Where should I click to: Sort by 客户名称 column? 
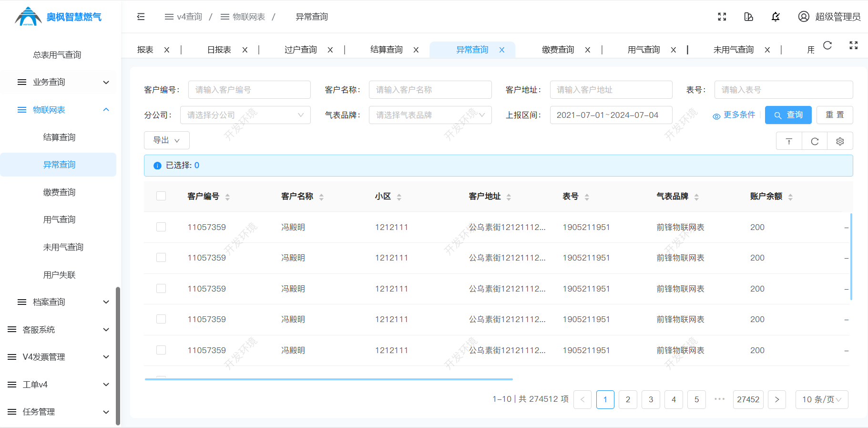point(321,197)
